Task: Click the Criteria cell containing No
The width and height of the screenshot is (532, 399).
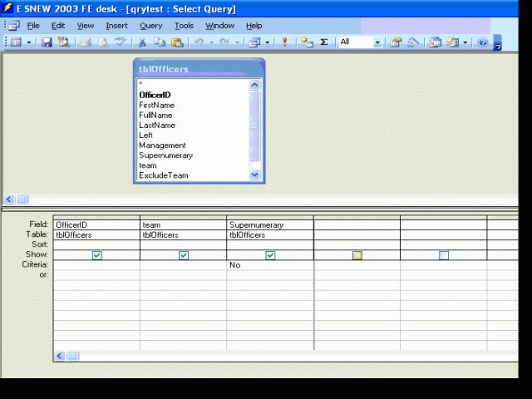Action: tap(270, 265)
